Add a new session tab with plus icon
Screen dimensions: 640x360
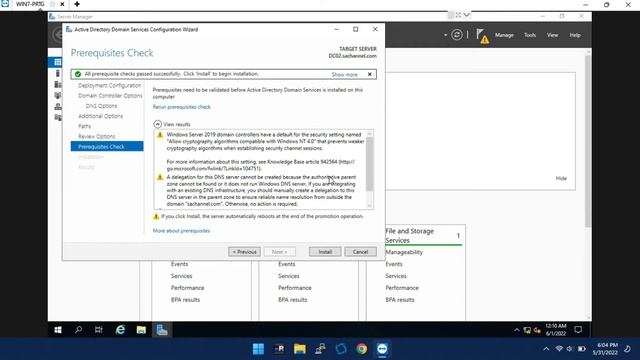click(x=77, y=4)
